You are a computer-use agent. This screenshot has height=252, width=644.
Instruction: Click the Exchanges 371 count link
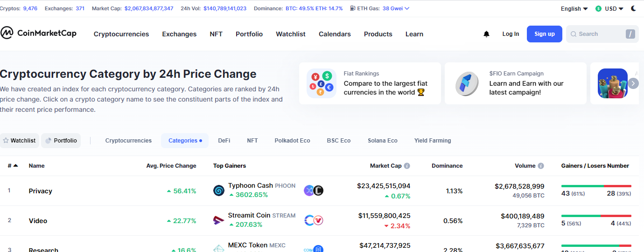80,8
